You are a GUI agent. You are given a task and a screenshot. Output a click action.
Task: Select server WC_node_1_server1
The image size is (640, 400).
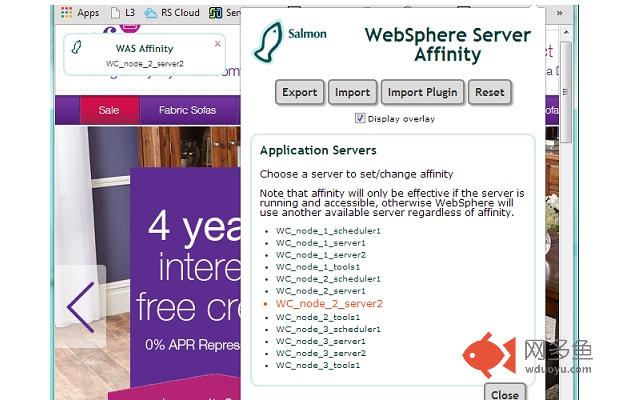[x=321, y=243]
